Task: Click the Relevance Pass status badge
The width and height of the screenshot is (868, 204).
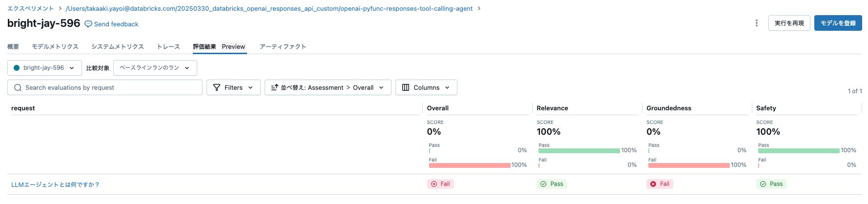Action: coord(552,184)
